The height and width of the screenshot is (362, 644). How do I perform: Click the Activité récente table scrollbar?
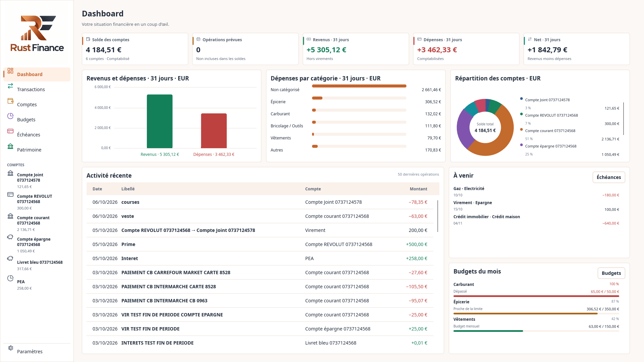438,216
